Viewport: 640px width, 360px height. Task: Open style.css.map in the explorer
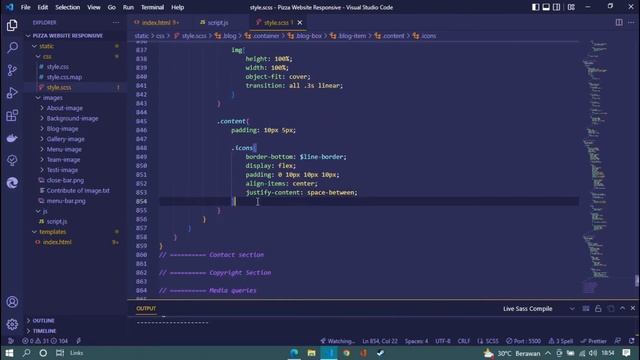[x=64, y=77]
